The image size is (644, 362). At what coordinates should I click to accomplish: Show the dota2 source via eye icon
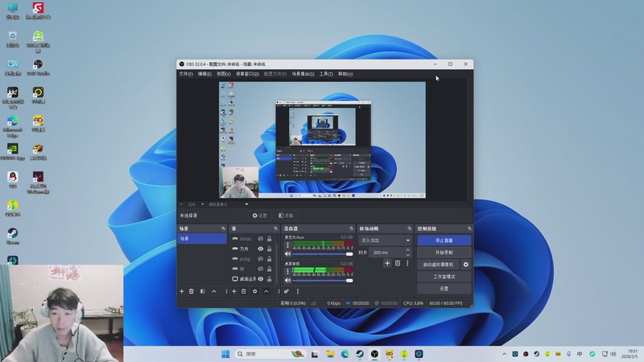[x=260, y=238]
